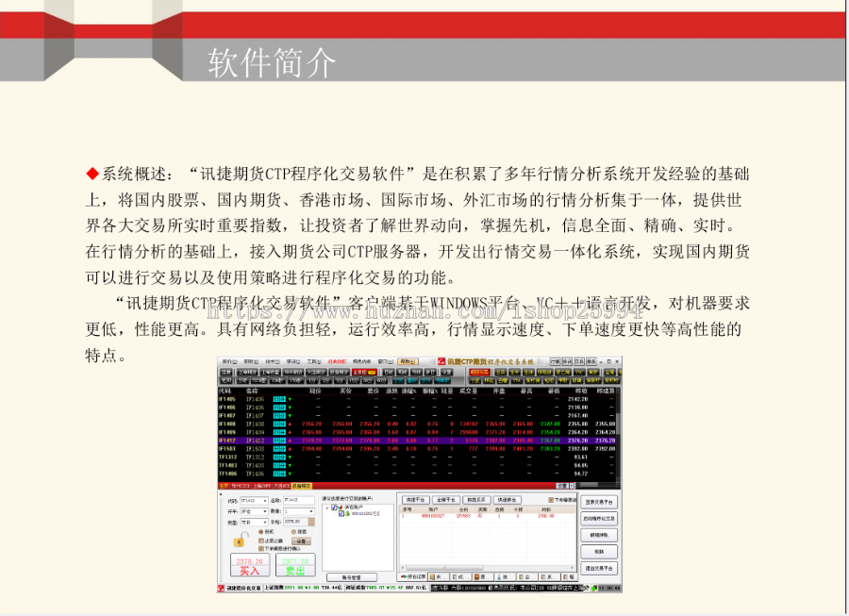849x616 pixels.
Task: Open the 工具 menu
Action: click(x=314, y=361)
